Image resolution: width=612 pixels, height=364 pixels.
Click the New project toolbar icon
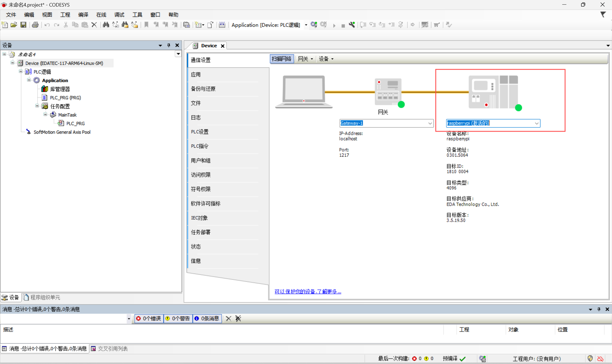pyautogui.click(x=5, y=25)
